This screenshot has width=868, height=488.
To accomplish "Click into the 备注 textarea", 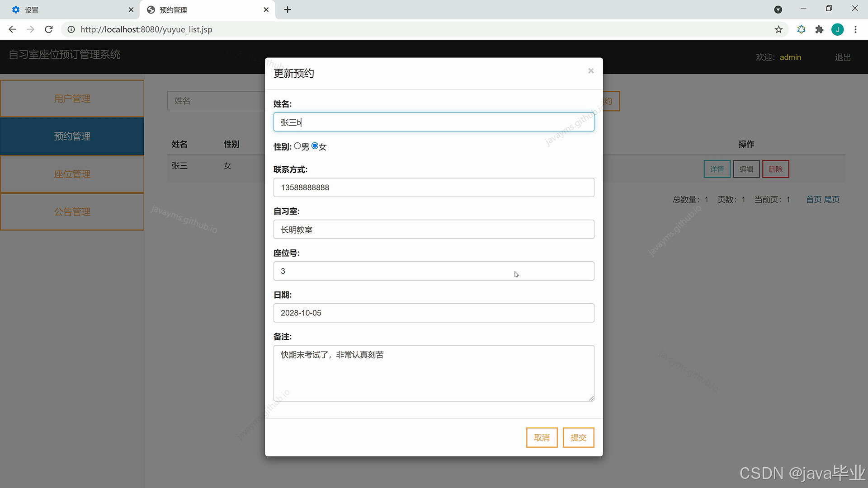I will tap(434, 373).
